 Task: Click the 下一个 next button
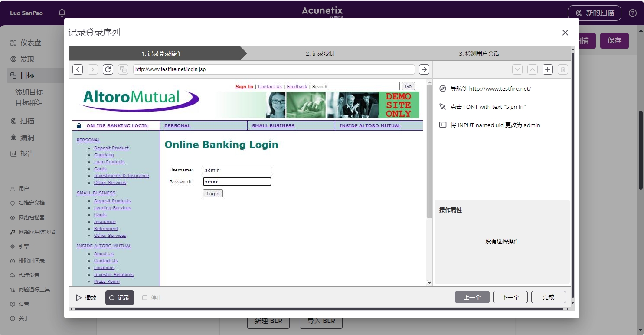pos(510,297)
